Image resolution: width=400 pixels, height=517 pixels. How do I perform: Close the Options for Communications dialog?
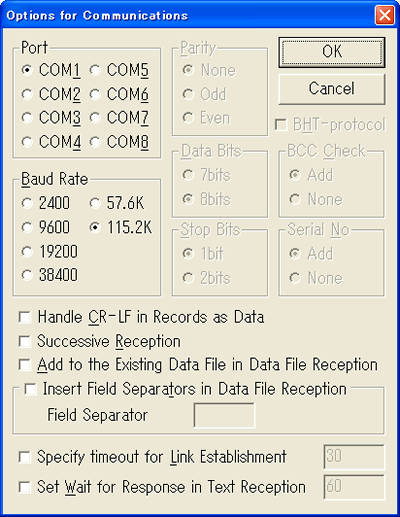[385, 15]
